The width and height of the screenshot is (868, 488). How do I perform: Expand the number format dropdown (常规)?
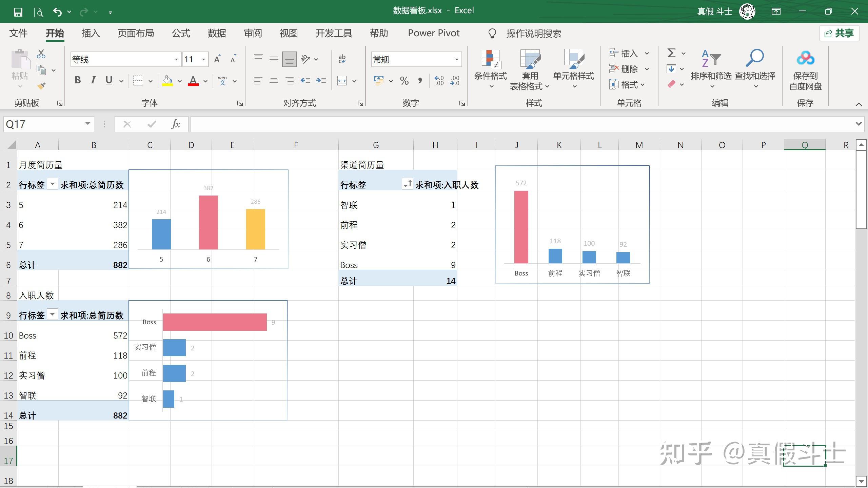(456, 60)
